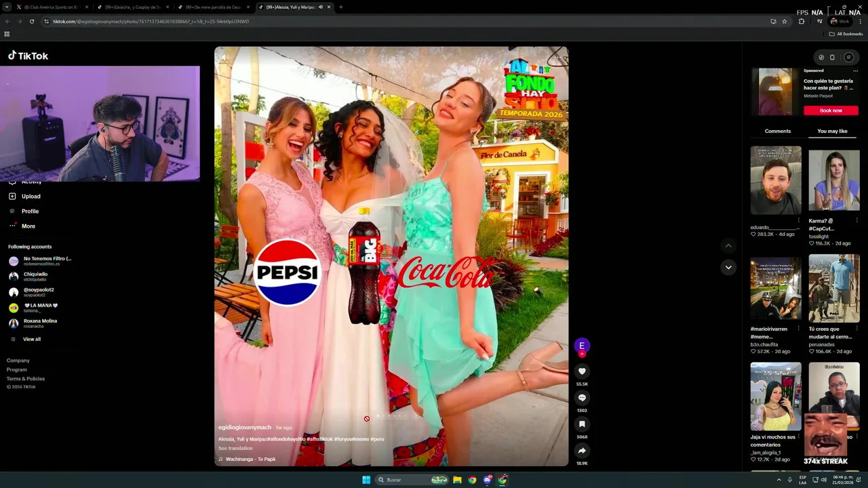Open the coins icon in top-right pill

[821, 58]
